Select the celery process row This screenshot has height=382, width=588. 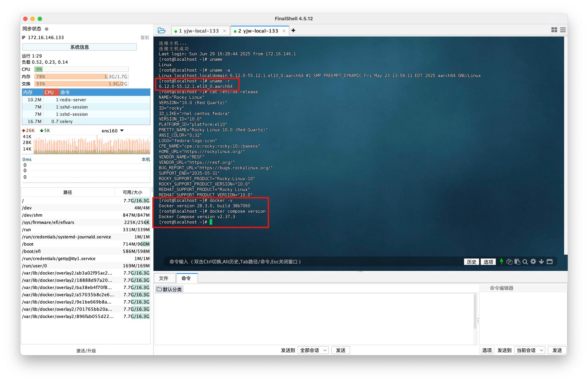click(x=86, y=122)
